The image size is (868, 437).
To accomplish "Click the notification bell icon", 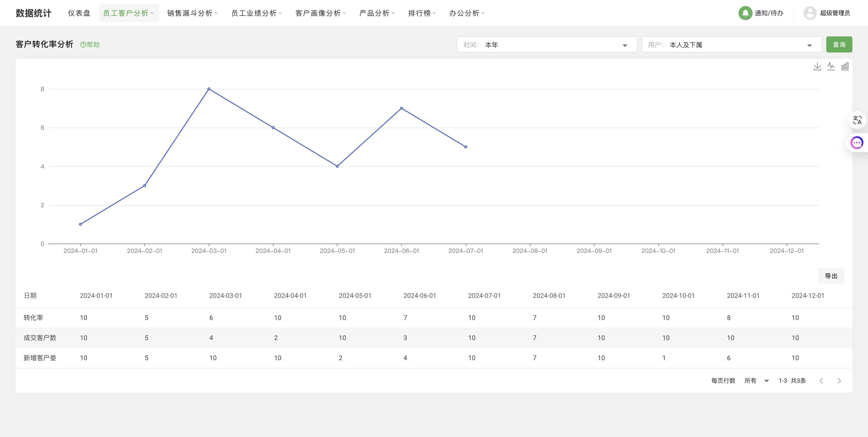I will coord(745,13).
